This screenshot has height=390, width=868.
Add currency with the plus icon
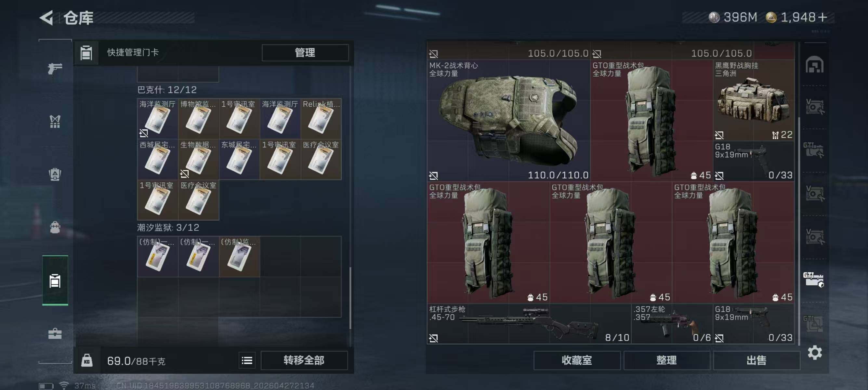tap(822, 17)
